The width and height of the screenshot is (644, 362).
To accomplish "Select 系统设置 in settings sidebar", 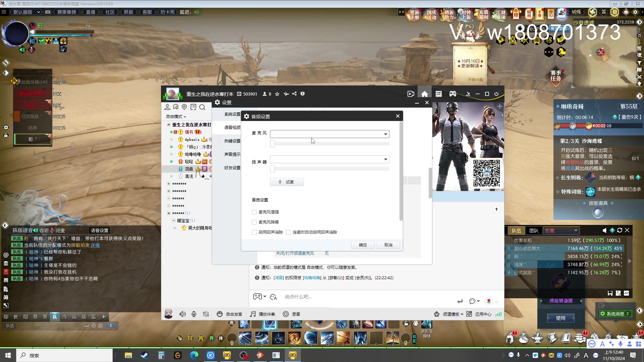I will coord(232,114).
